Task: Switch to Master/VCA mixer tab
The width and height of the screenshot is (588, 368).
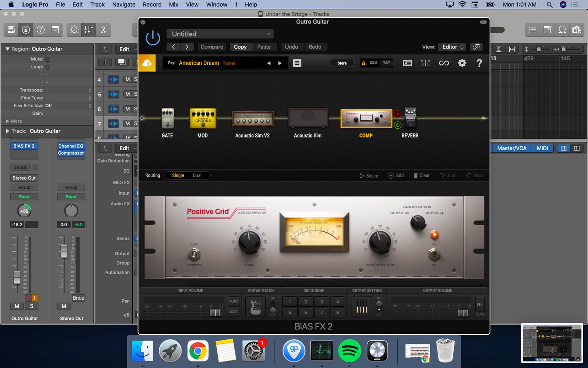Action: pos(512,148)
